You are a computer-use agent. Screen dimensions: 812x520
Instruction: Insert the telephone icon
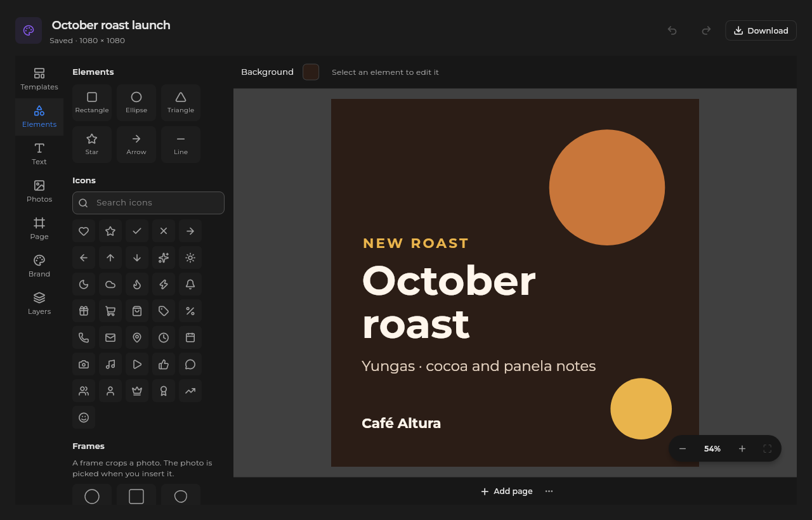[84, 337]
